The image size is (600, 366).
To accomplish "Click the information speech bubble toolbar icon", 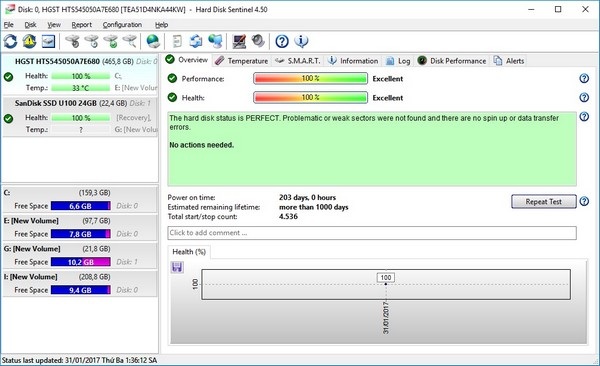I will 302,41.
